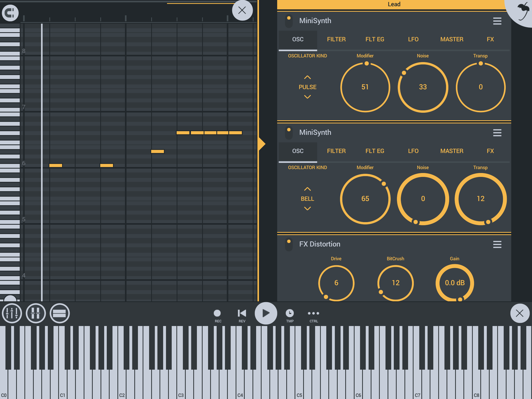
Task: Click first MiniSynth Transp knob showing 0
Action: pos(481,87)
